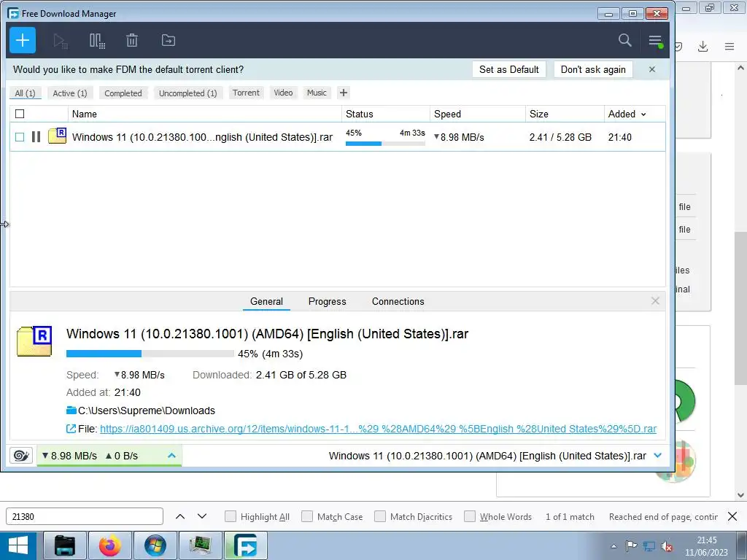Expand speed panel with up chevron
This screenshot has height=560, width=747.
(x=172, y=456)
